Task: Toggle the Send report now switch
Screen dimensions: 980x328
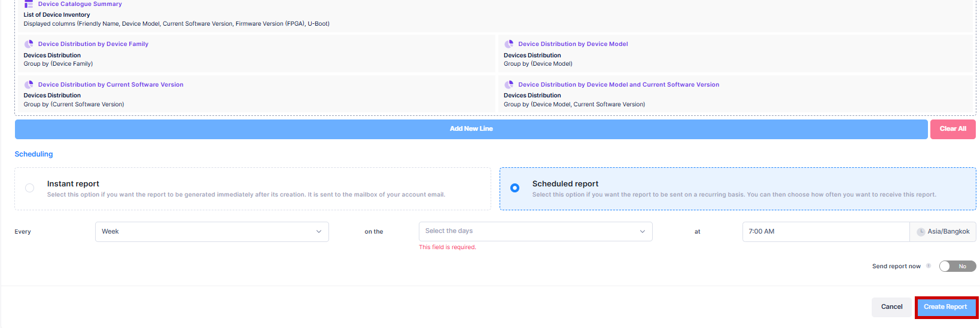Action: point(957,266)
